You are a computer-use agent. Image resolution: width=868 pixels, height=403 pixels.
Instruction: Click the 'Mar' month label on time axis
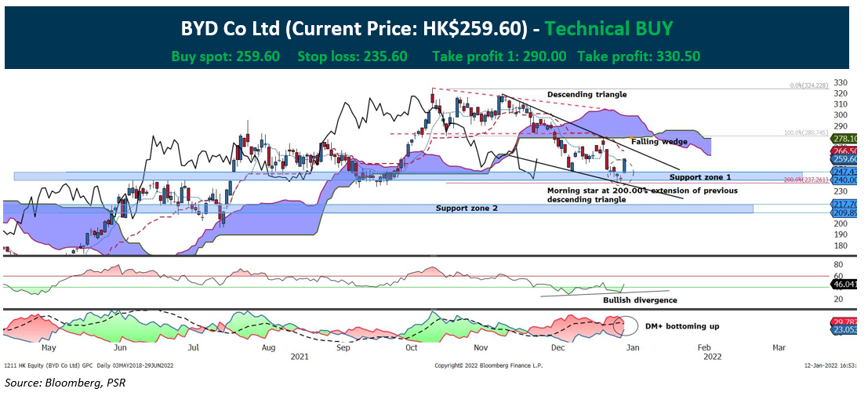pos(779,348)
